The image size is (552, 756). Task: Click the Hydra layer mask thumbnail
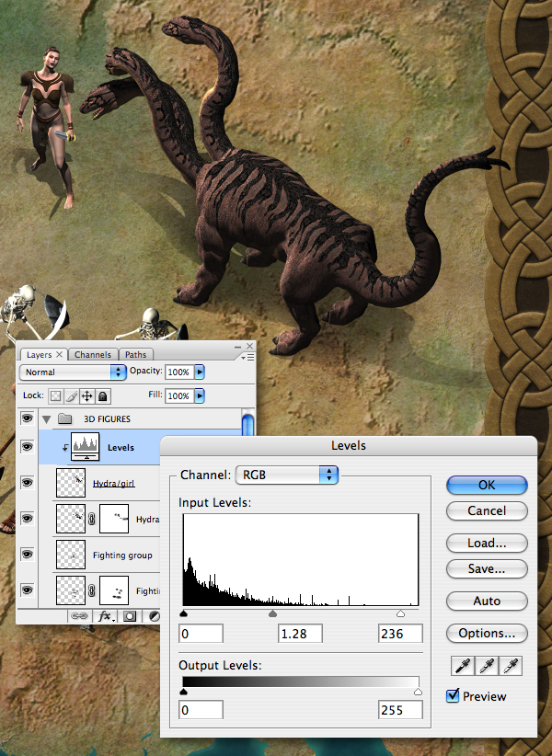click(114, 519)
